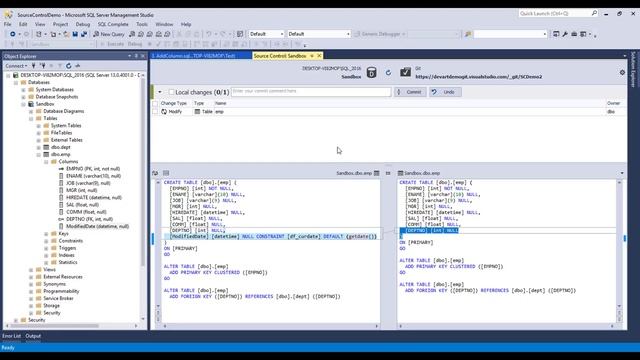Expand the Keys folder under dbo.emp
The image size is (640, 360).
(46, 234)
